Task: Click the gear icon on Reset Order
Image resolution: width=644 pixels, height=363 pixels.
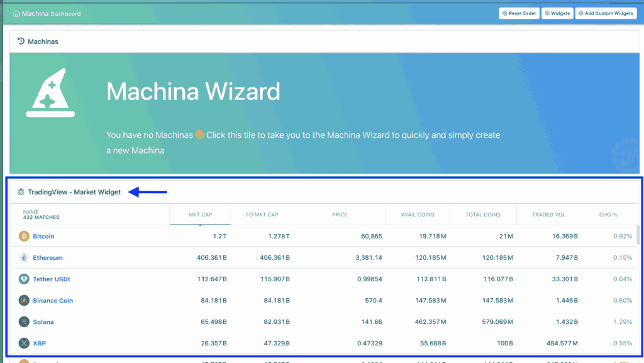Action: (x=505, y=13)
